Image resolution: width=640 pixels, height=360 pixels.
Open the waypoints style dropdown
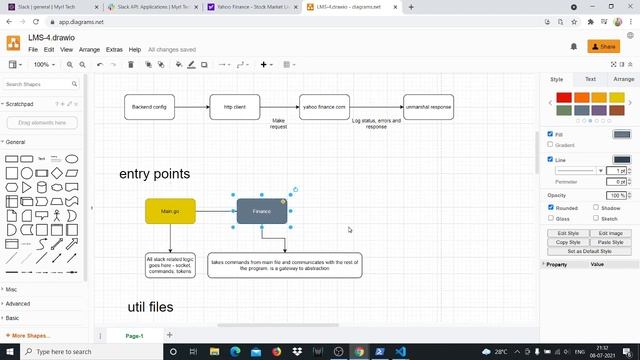click(242, 64)
